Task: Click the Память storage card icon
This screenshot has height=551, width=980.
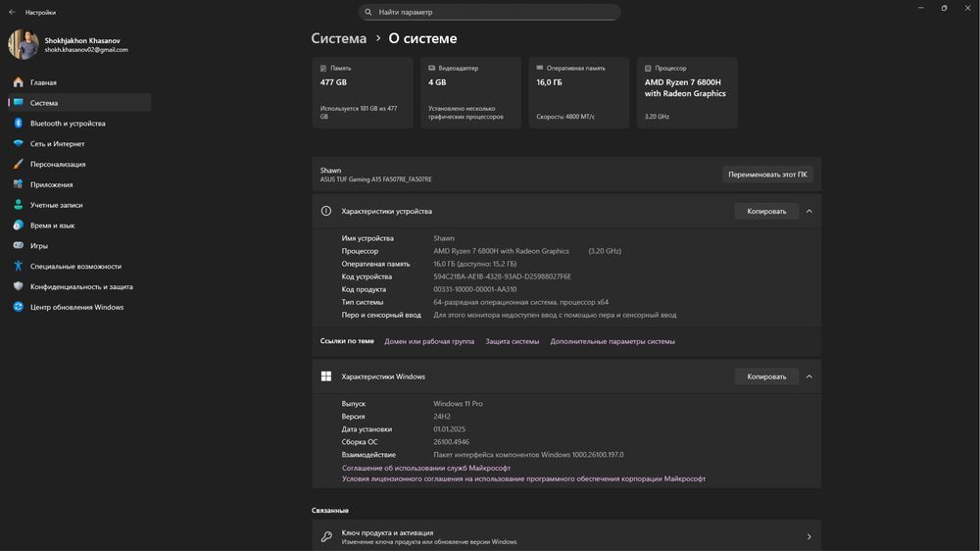Action: click(x=323, y=69)
